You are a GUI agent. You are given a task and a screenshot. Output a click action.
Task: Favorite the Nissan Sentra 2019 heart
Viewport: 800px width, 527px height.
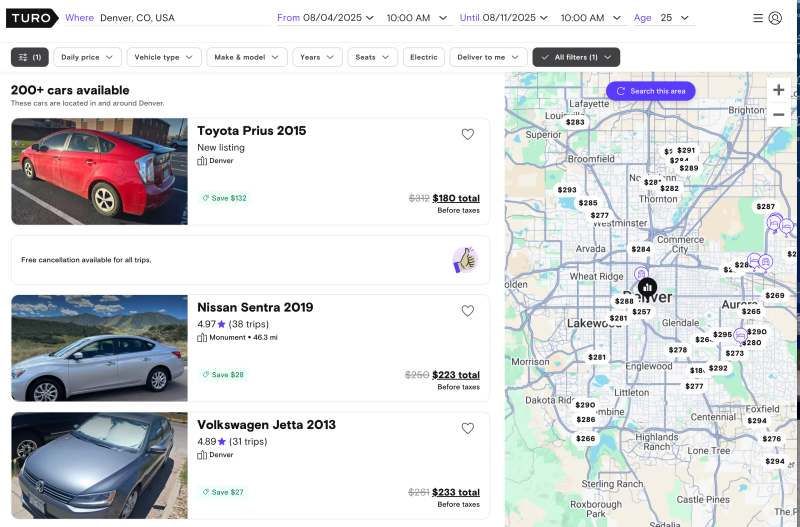coord(468,311)
